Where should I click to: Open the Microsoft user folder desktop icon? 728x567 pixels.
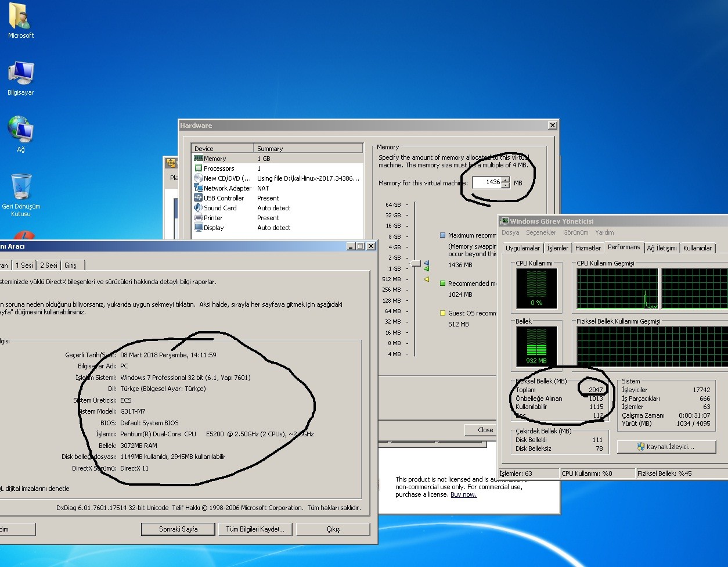(x=20, y=17)
